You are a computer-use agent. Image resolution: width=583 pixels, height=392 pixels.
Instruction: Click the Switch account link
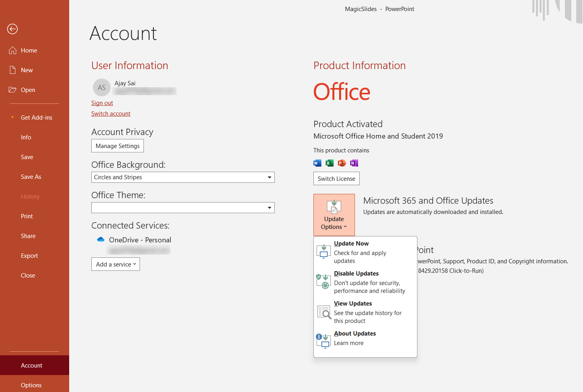coord(111,114)
